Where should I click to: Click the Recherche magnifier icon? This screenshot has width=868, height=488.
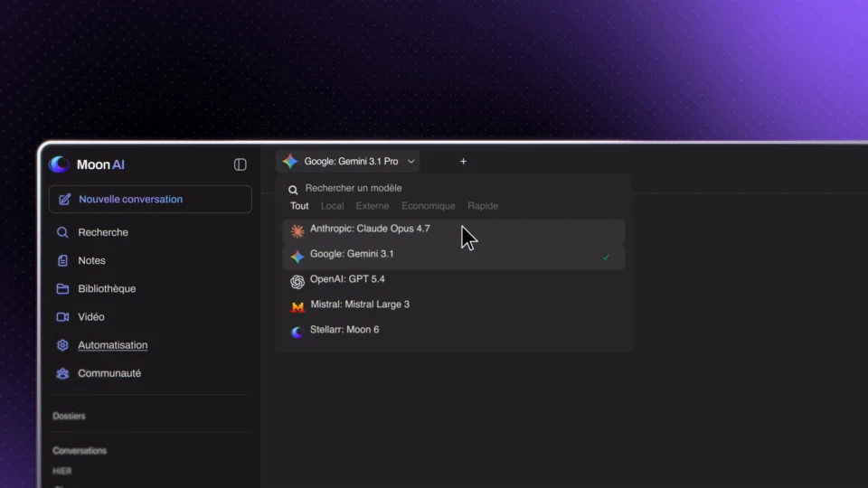coord(62,232)
